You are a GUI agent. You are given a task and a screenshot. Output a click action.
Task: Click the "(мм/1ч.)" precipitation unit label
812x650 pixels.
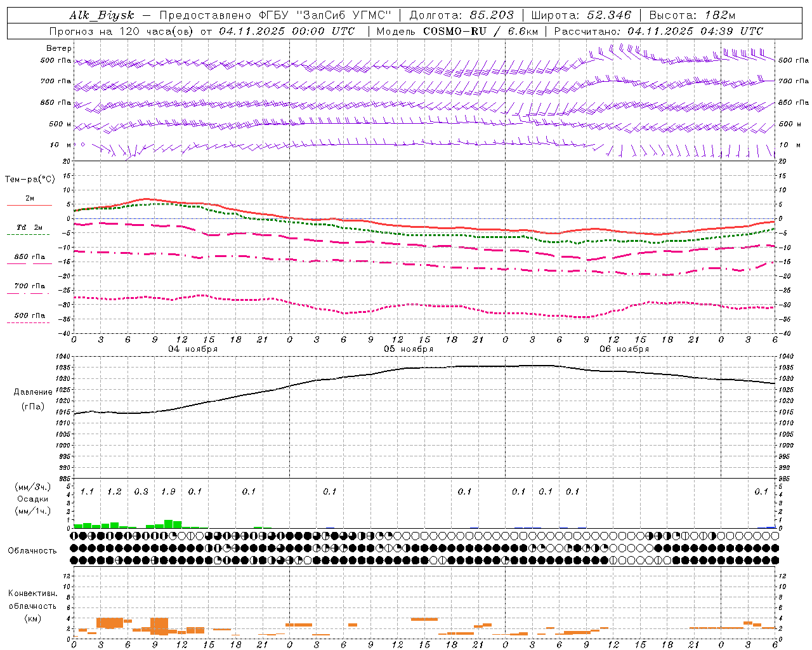pyautogui.click(x=33, y=511)
